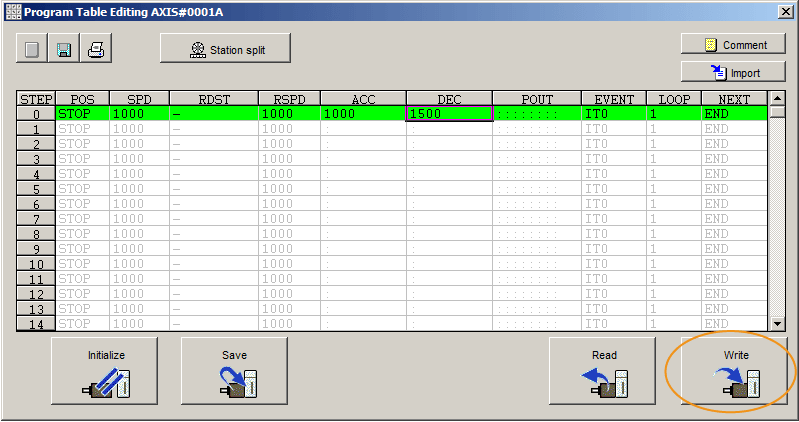Click the POS cell in step 0
799x422 pixels.
coord(82,114)
